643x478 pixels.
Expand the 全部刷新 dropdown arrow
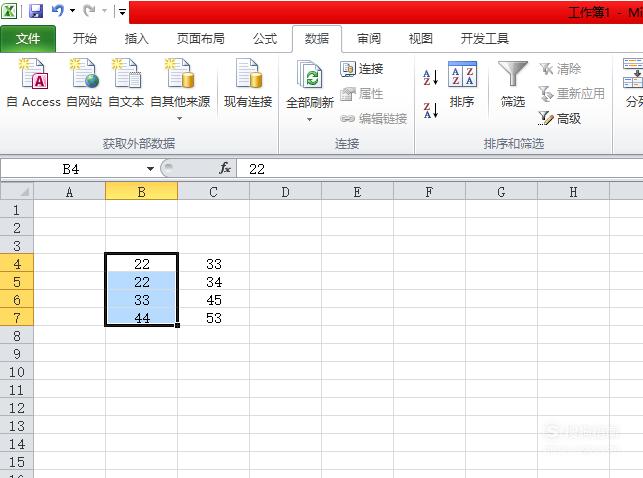pos(310,120)
